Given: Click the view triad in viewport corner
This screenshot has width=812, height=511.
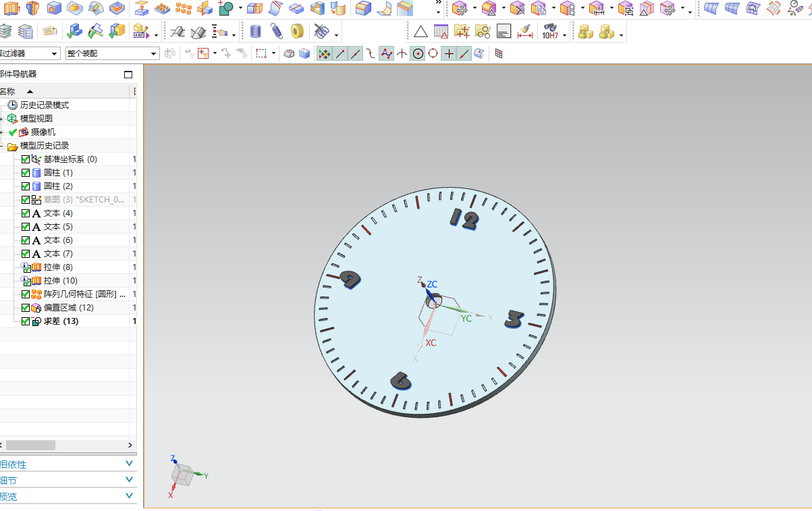Looking at the screenshot, I should coord(184,475).
